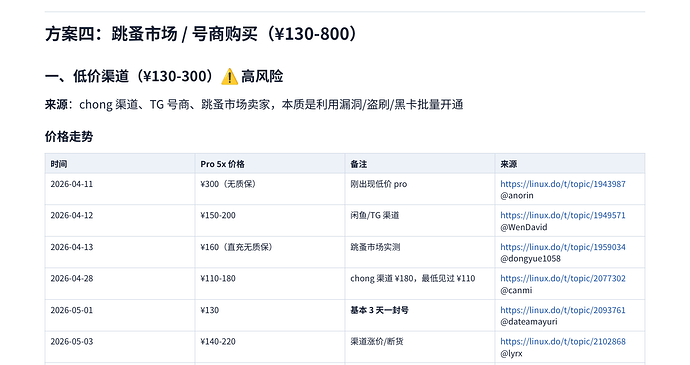Viewport: 690px width, 365px height.
Task: Click the note 闲鱼/TG 渠道
Action: tap(375, 215)
